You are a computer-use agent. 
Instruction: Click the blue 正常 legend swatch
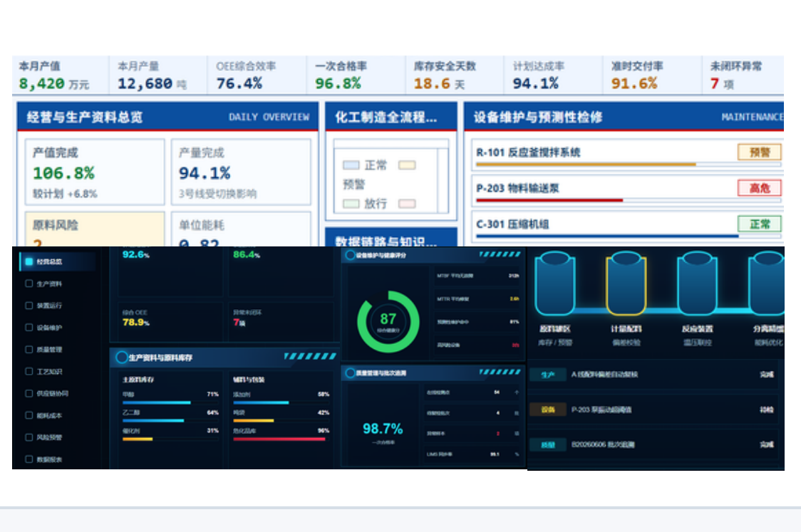coord(351,165)
